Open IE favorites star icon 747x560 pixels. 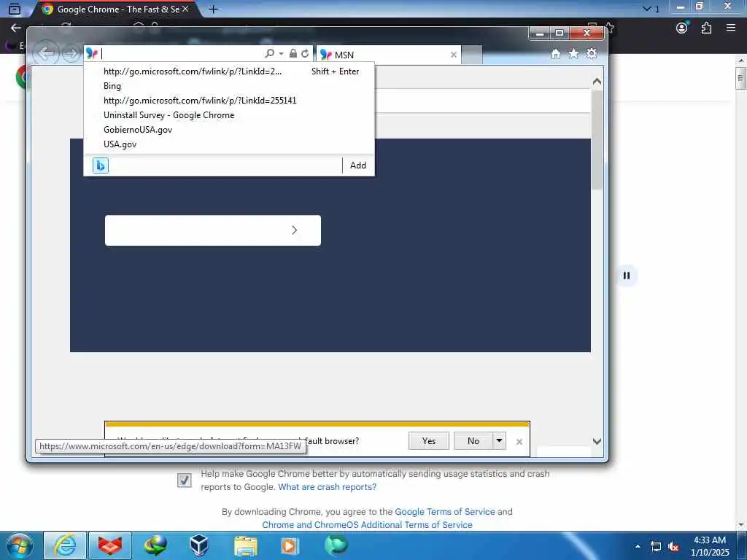573,54
